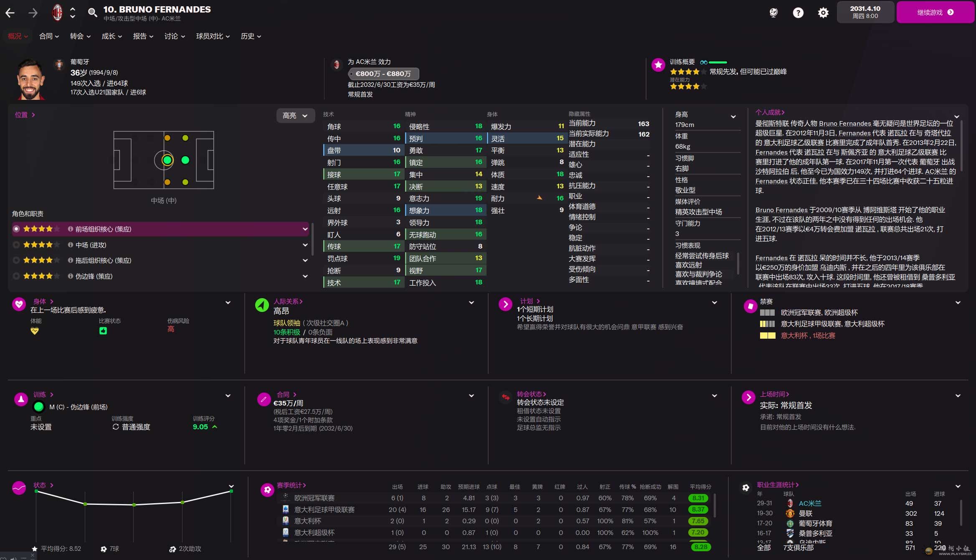Click the 状态 trend line icon
The height and width of the screenshot is (560, 976).
coord(19,487)
